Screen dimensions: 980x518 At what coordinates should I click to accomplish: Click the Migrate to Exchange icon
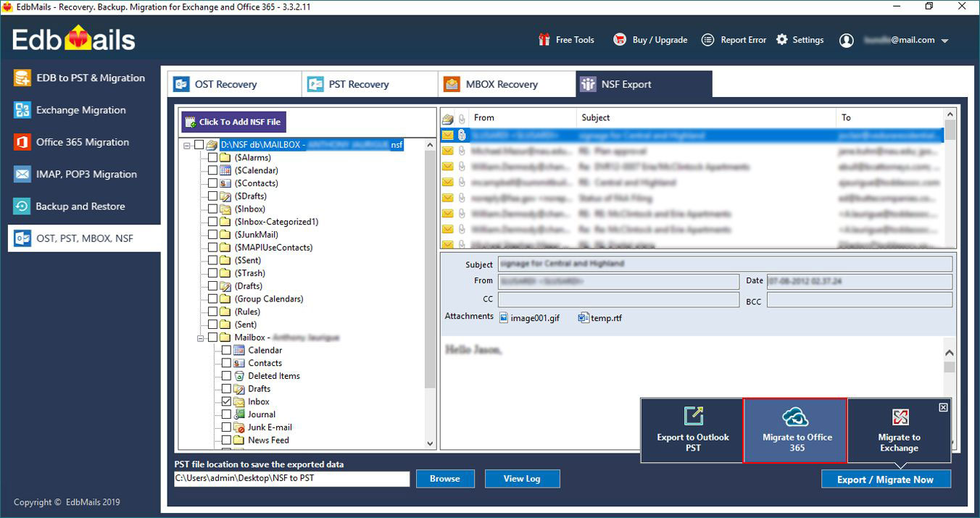900,417
